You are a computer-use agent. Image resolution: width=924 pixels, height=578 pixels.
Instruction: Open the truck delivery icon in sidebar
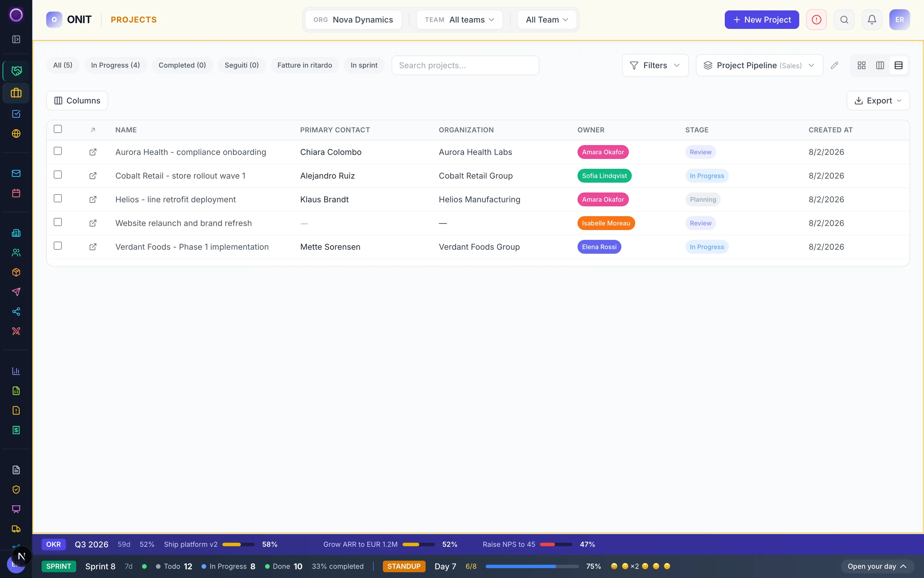(16, 529)
